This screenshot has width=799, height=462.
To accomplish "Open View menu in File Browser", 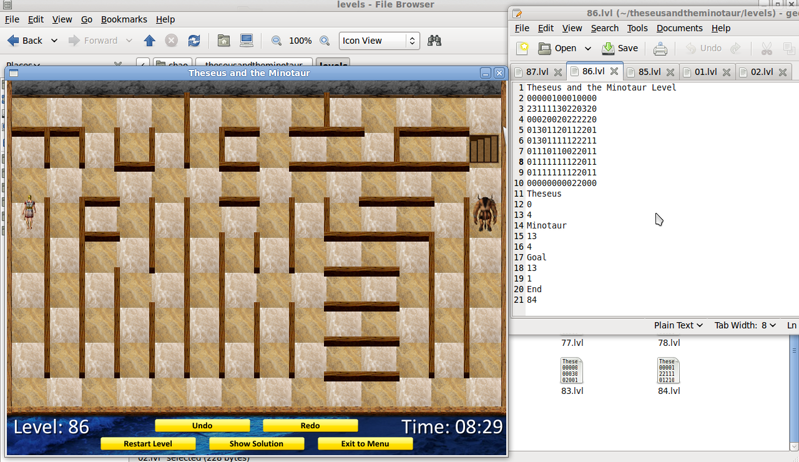I will (x=62, y=19).
